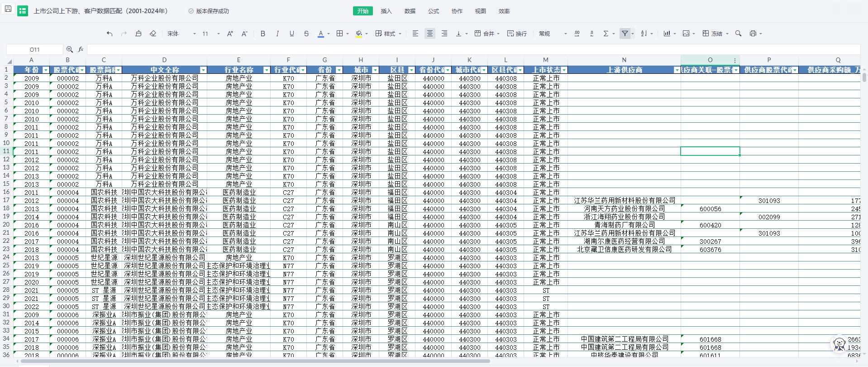Click the select-all corner triangle
The width and height of the screenshot is (868, 367).
[9, 61]
